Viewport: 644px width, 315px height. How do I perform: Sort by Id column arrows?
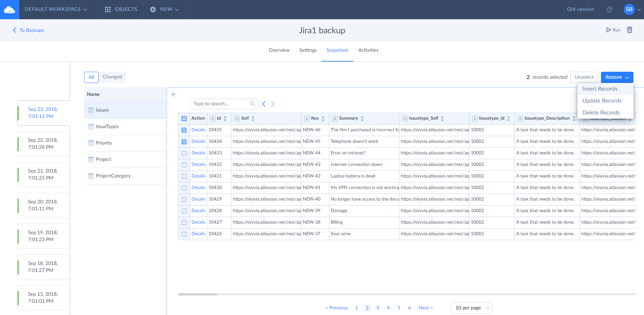click(225, 119)
